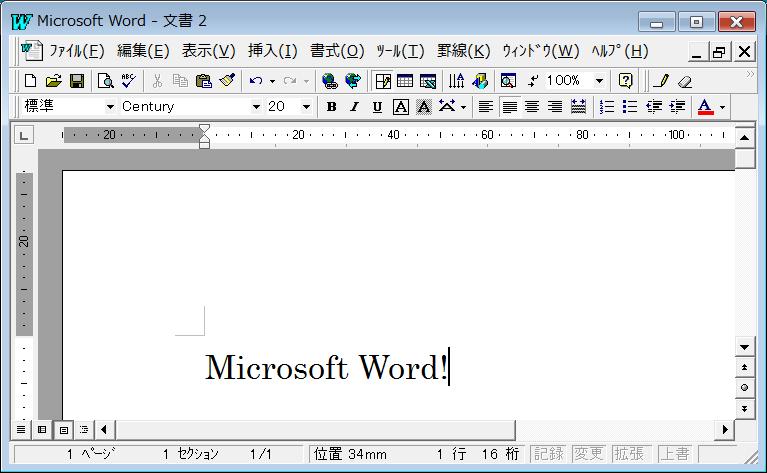767x473 pixels.
Task: Open the zoom 100% dropdown
Action: point(599,81)
